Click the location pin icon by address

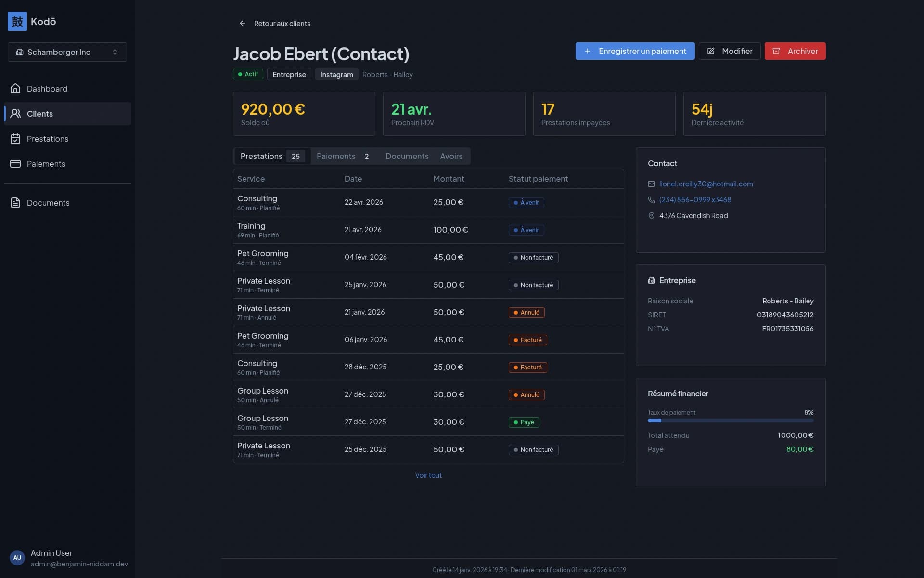[x=652, y=216]
